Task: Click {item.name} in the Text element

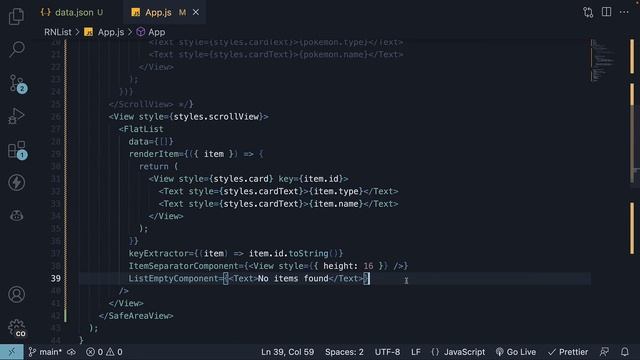Action: coord(336,204)
